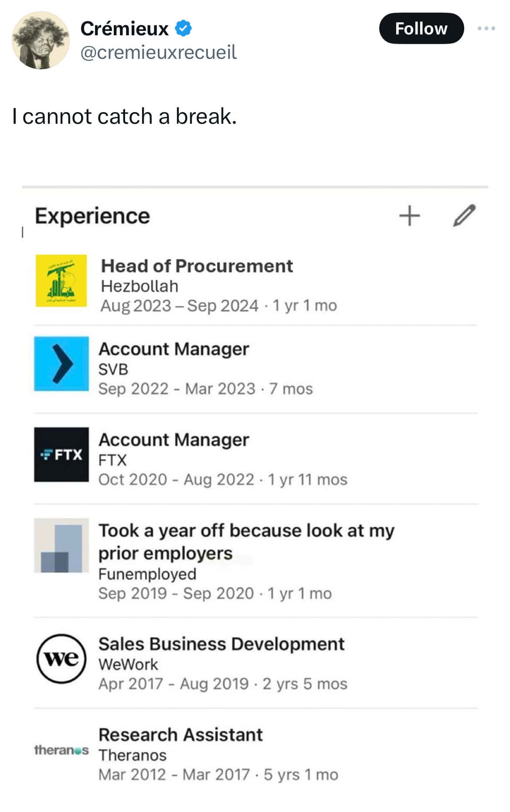Click the Experience section heading
Screen dimensions: 510x812
[x=92, y=216]
